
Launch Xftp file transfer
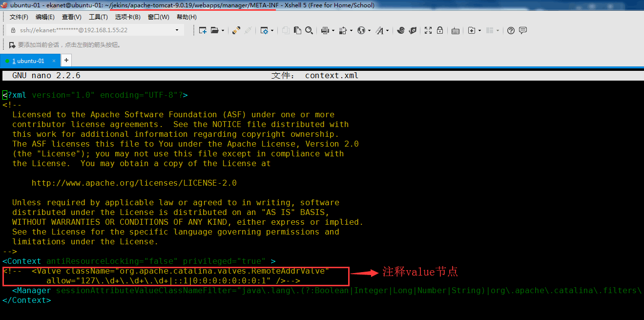(413, 30)
